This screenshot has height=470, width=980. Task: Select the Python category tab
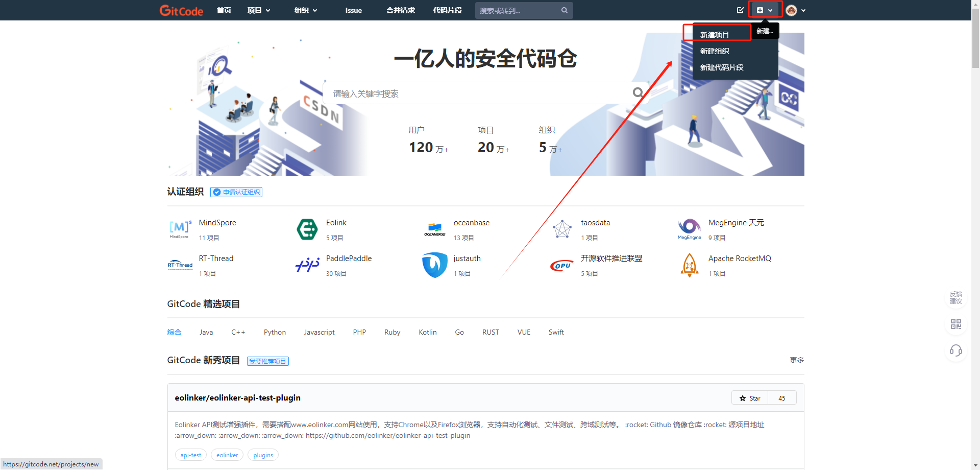pyautogui.click(x=275, y=332)
